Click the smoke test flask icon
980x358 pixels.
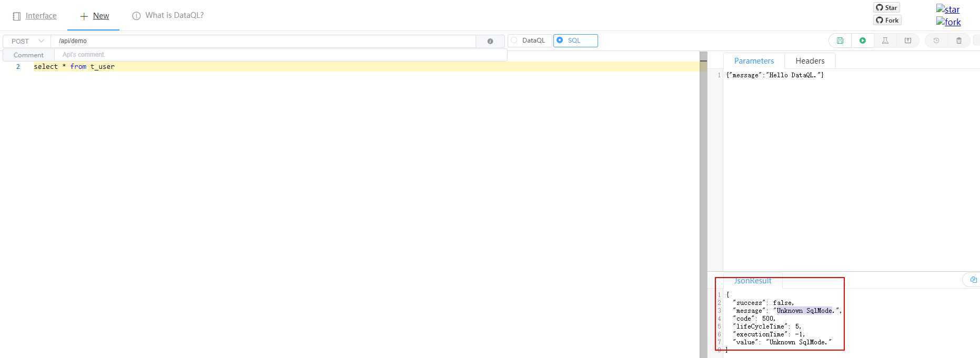885,40
